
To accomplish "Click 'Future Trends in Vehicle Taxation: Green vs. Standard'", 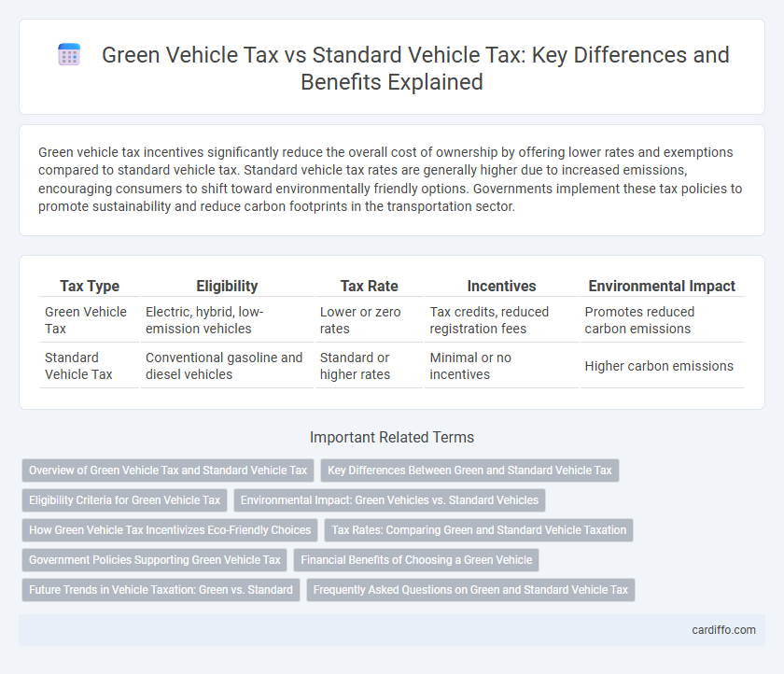I will click(161, 590).
